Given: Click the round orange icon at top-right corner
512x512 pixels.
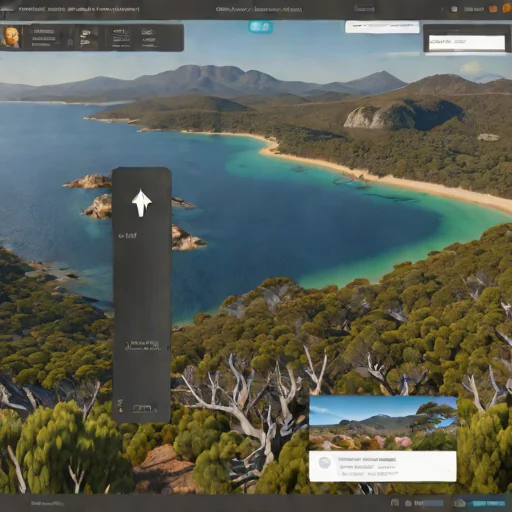Looking at the screenshot, I should tap(508, 9).
